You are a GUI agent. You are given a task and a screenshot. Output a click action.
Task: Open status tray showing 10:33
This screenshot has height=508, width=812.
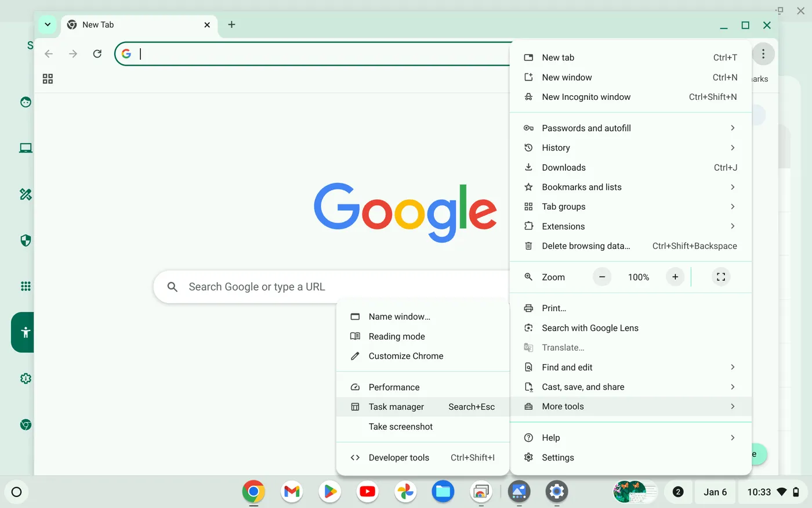coord(773,492)
